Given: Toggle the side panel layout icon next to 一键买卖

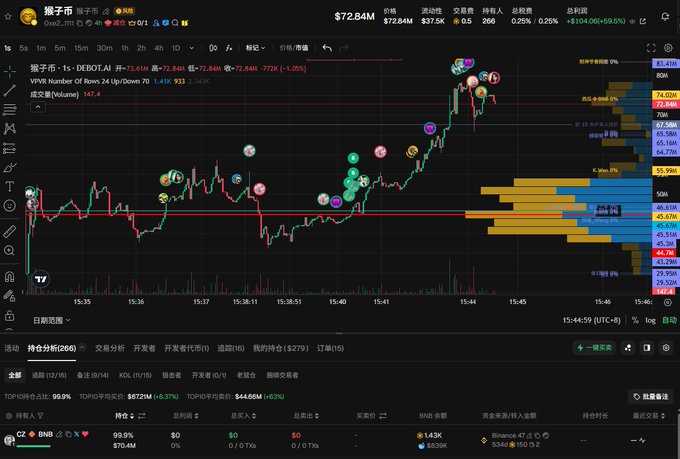Looking at the screenshot, I should pyautogui.click(x=647, y=348).
